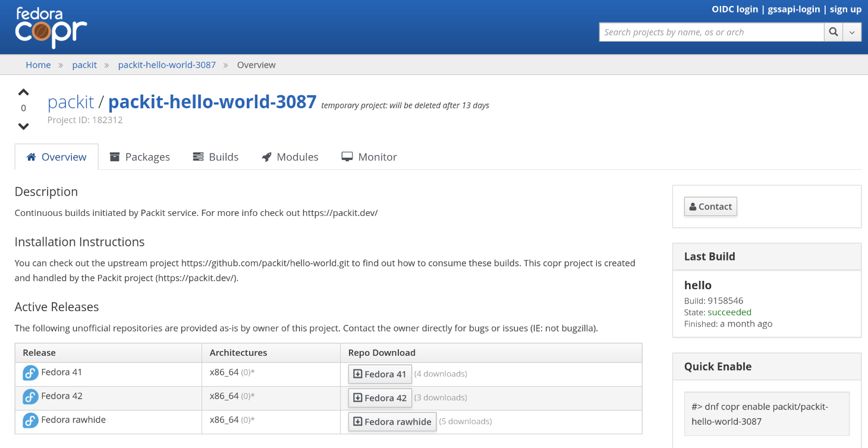Click the search magnifier button
This screenshot has height=448, width=868.
click(834, 32)
